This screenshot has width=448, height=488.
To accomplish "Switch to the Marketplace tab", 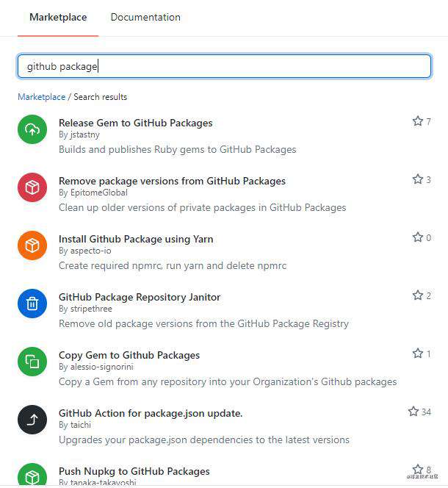I will click(x=58, y=18).
